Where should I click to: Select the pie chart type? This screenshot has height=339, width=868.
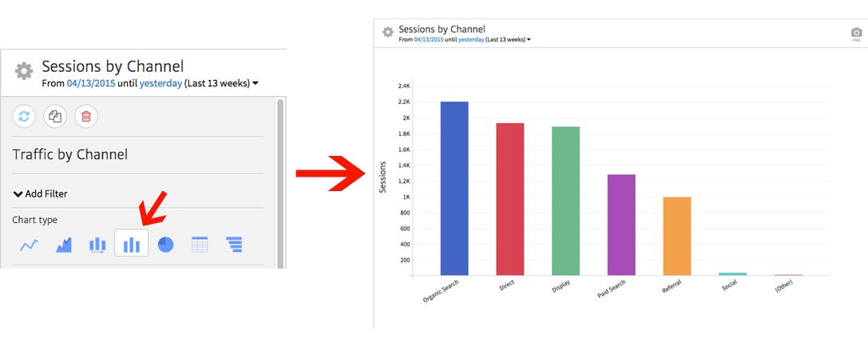[165, 245]
